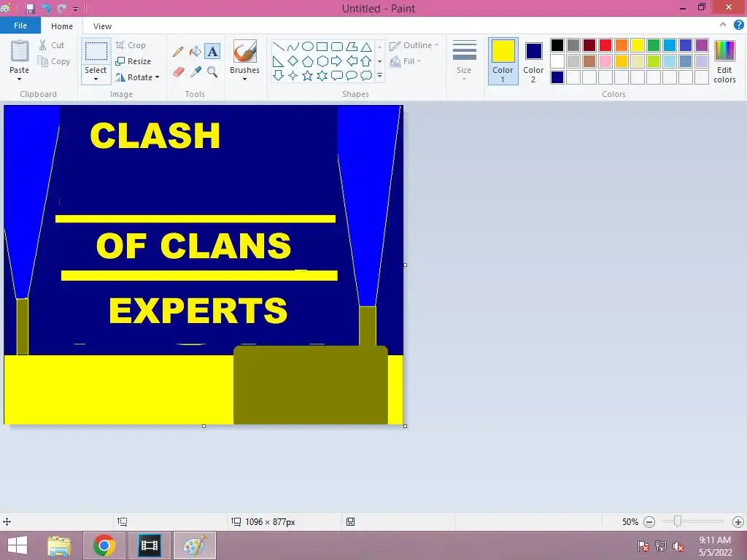The width and height of the screenshot is (747, 560).
Task: Choose the Rectangle shape
Action: point(322,46)
